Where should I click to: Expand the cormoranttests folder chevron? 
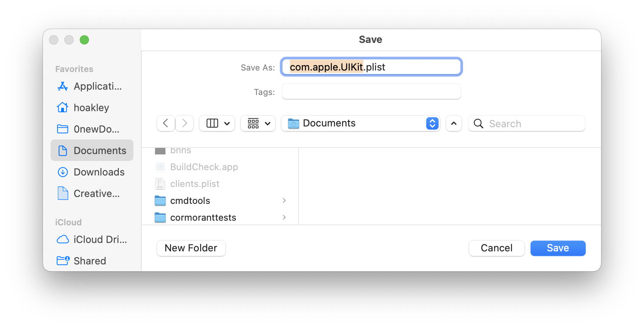[284, 218]
